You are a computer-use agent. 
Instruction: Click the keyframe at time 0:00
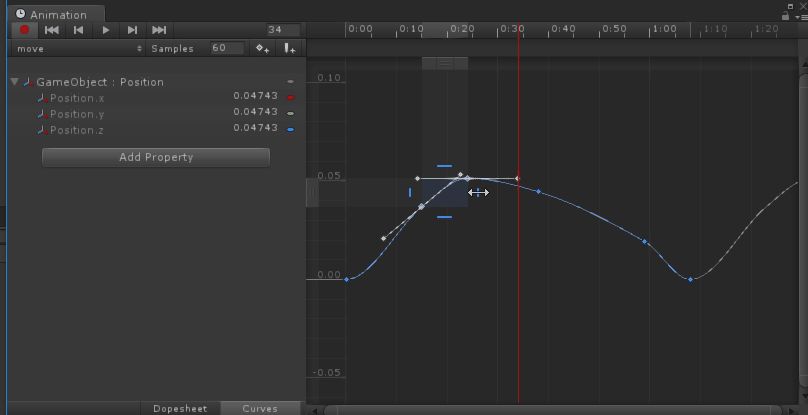point(346,279)
